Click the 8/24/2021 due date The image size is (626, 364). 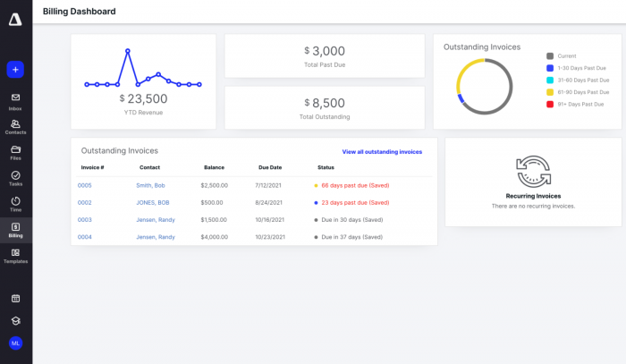coord(268,202)
